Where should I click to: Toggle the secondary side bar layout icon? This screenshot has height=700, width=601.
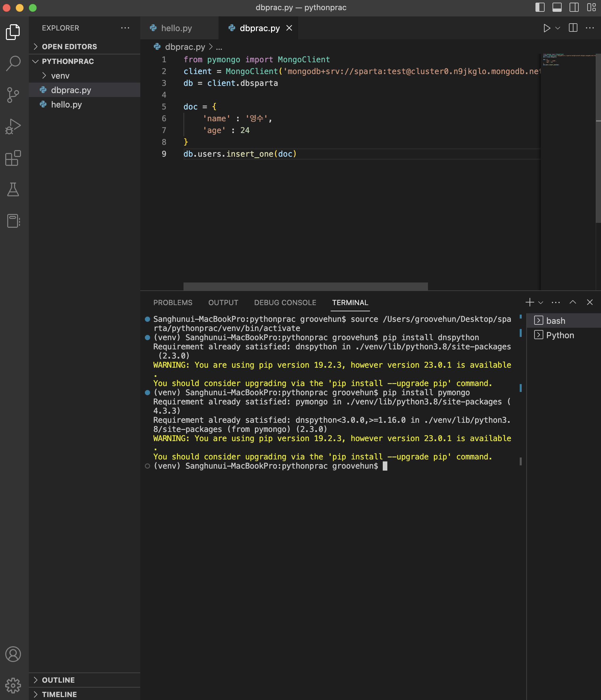coord(574,8)
